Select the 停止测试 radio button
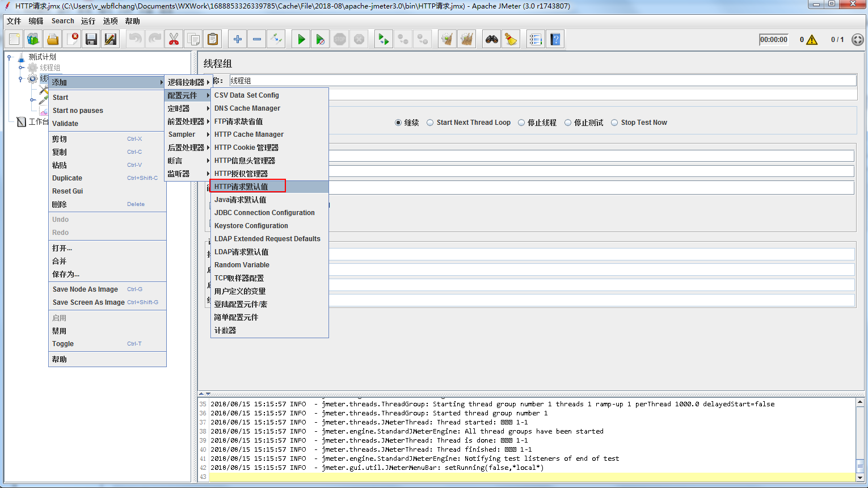 (x=568, y=123)
